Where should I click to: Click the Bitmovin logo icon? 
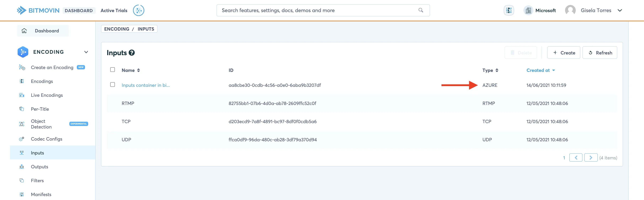(22, 10)
